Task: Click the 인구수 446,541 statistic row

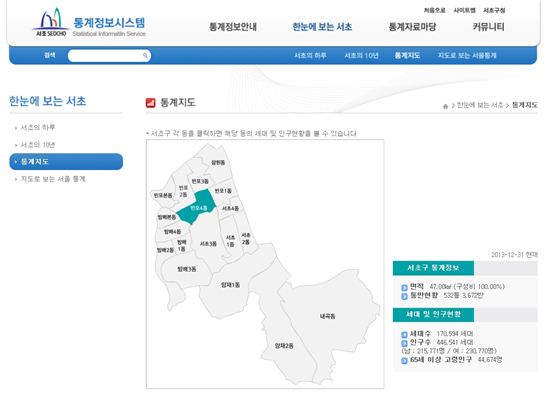Action: [437, 342]
